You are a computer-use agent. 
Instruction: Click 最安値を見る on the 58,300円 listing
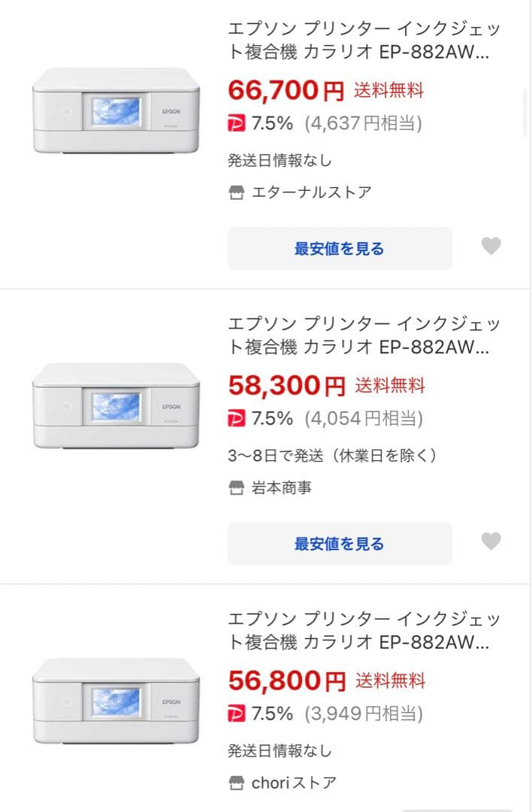[x=340, y=543]
